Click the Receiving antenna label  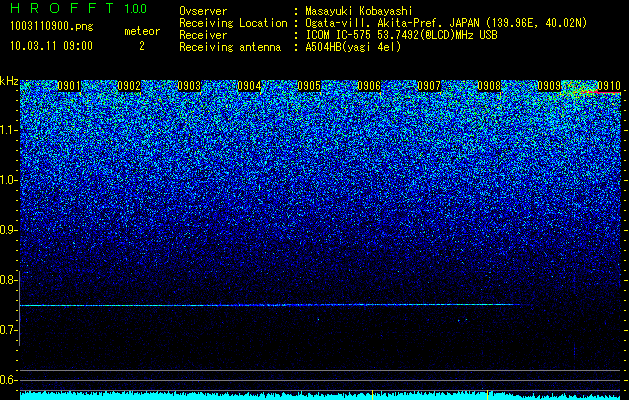[x=230, y=47]
